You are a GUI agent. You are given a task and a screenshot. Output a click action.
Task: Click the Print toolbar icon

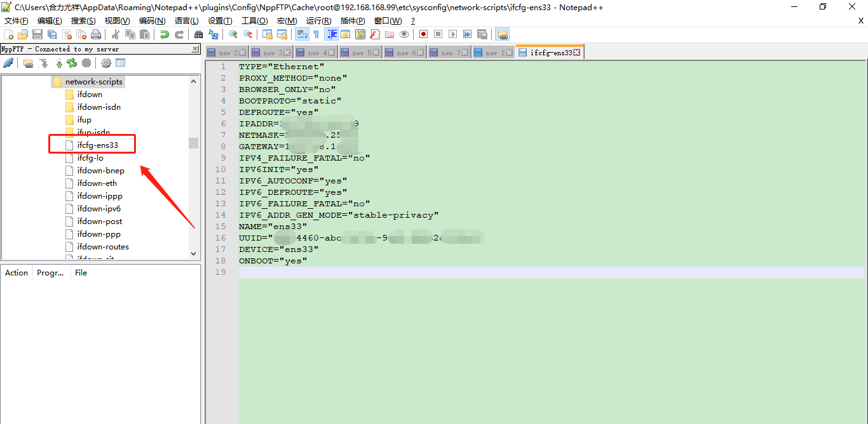[x=95, y=34]
